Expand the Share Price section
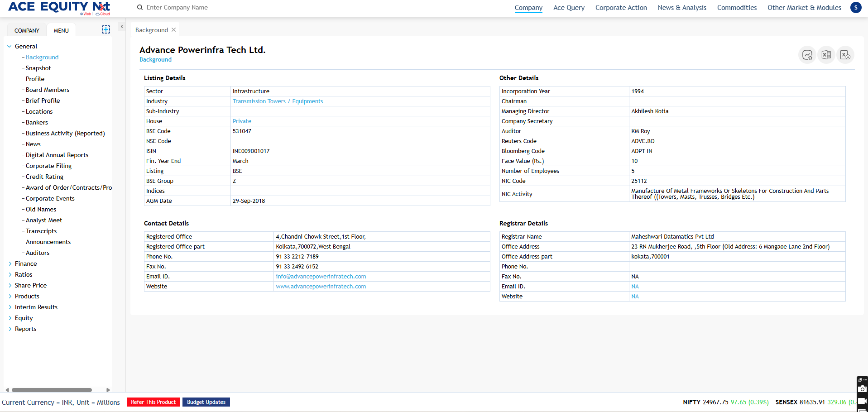 pos(10,285)
